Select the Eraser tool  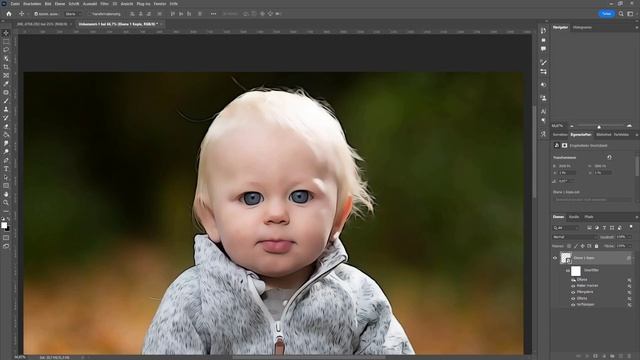point(6,127)
